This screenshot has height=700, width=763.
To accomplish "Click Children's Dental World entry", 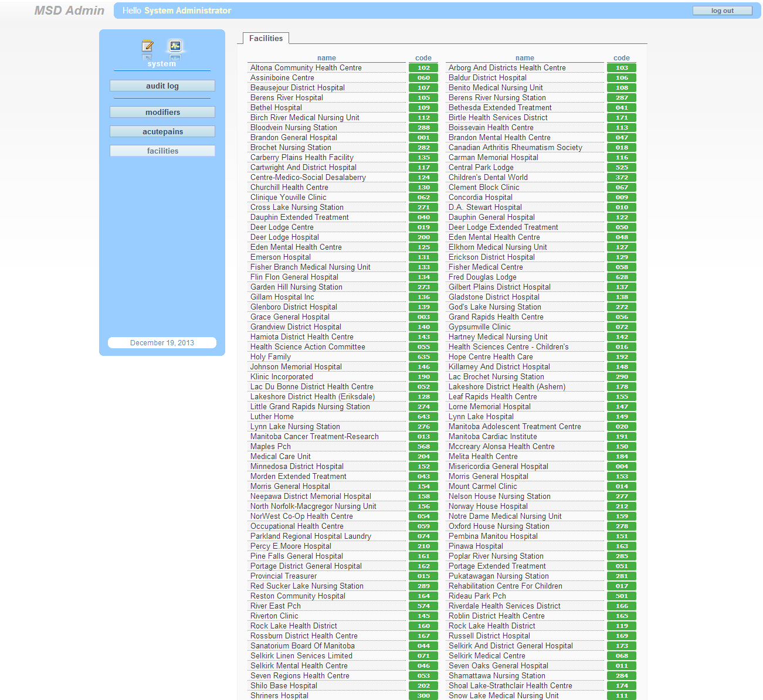I will tap(488, 177).
